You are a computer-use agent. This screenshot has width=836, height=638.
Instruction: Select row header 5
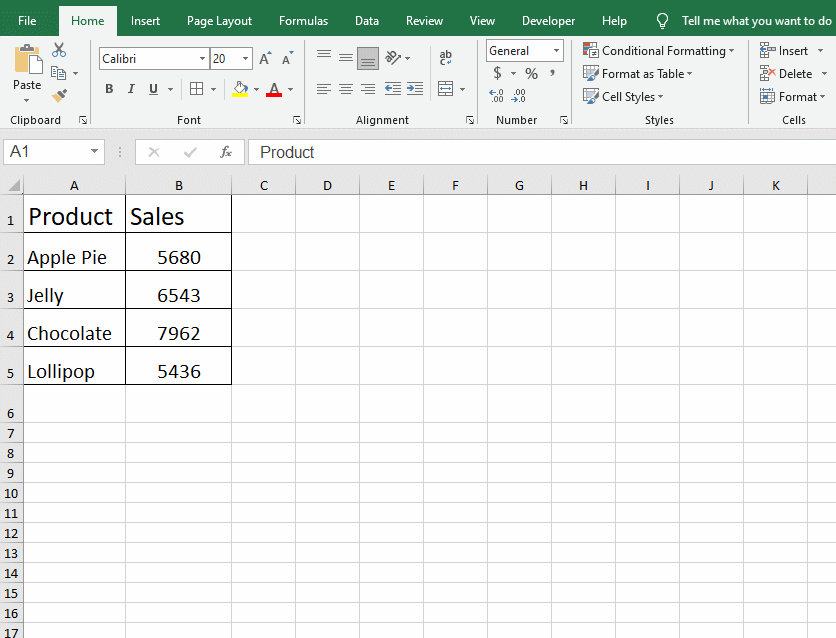tap(11, 366)
